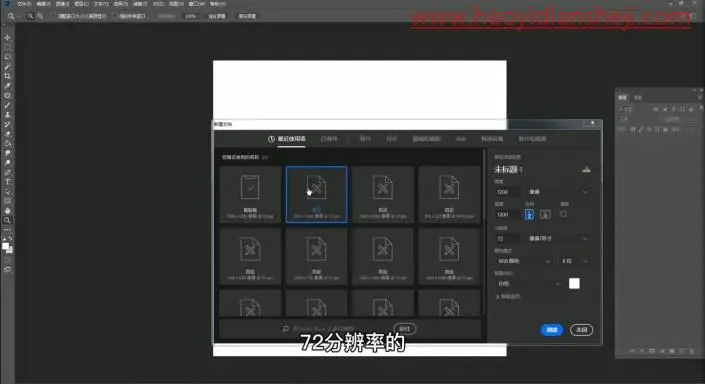
Task: Open resolution unit dropdown 像素/英寸
Action: [x=558, y=239]
